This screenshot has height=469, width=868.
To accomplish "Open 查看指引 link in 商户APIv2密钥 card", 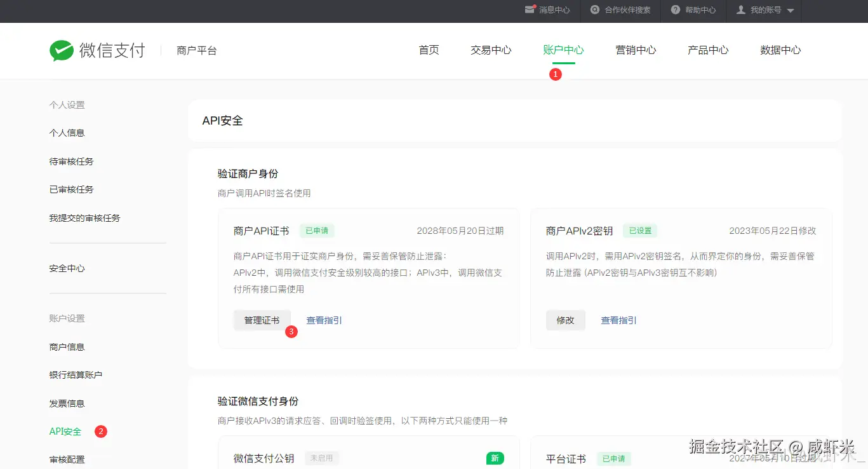I will pos(618,320).
